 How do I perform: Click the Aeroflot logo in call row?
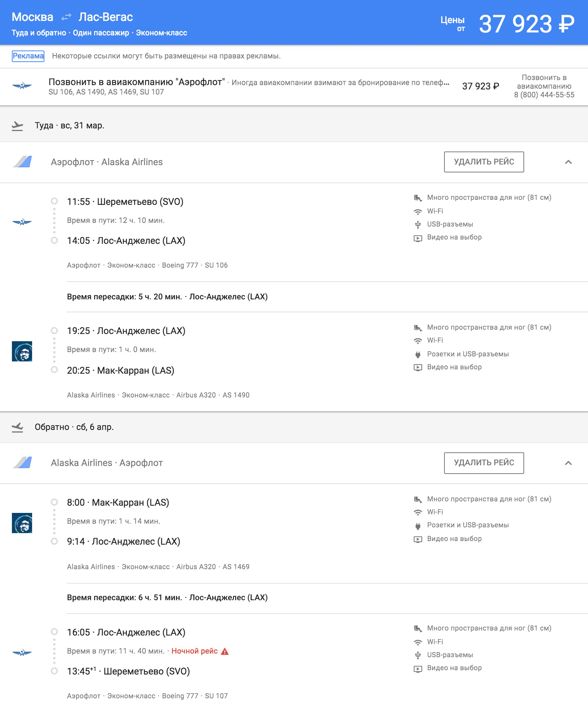coord(22,86)
